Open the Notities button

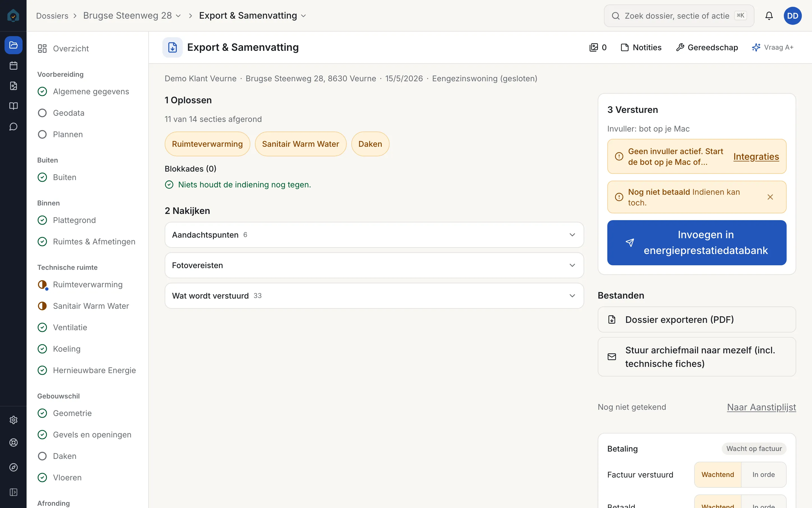tap(641, 47)
